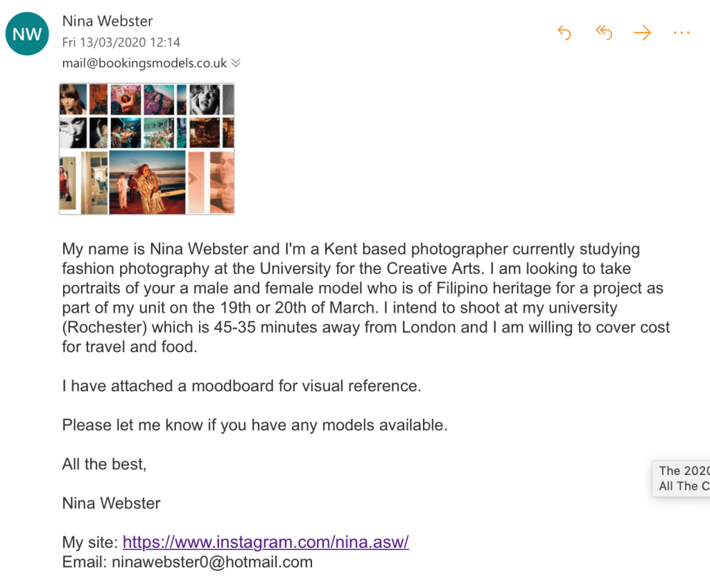Click the "My site:" label text

click(90, 542)
